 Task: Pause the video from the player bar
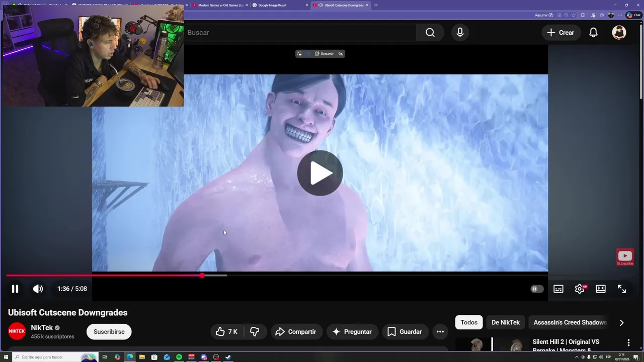click(15, 289)
